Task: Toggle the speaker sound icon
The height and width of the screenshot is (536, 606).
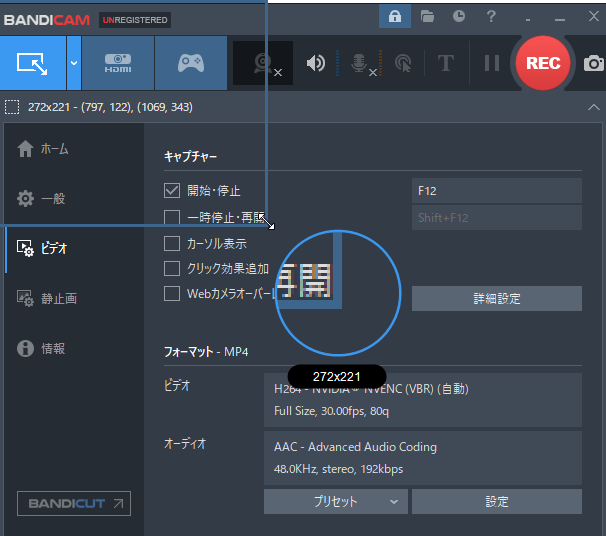Action: click(x=316, y=63)
